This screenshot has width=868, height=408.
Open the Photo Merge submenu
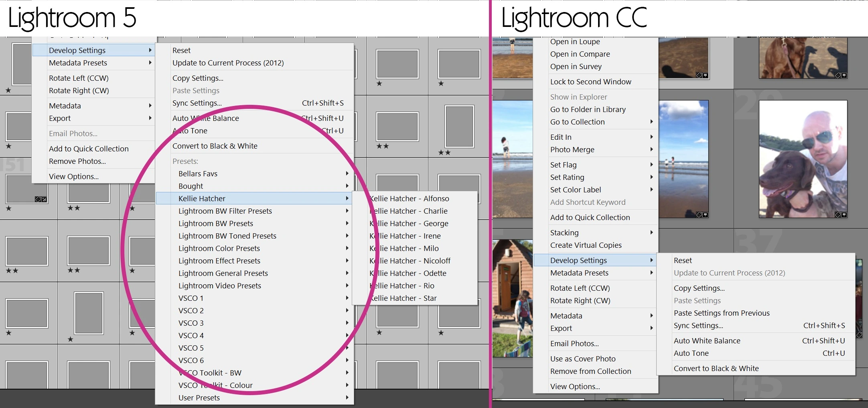pyautogui.click(x=596, y=149)
